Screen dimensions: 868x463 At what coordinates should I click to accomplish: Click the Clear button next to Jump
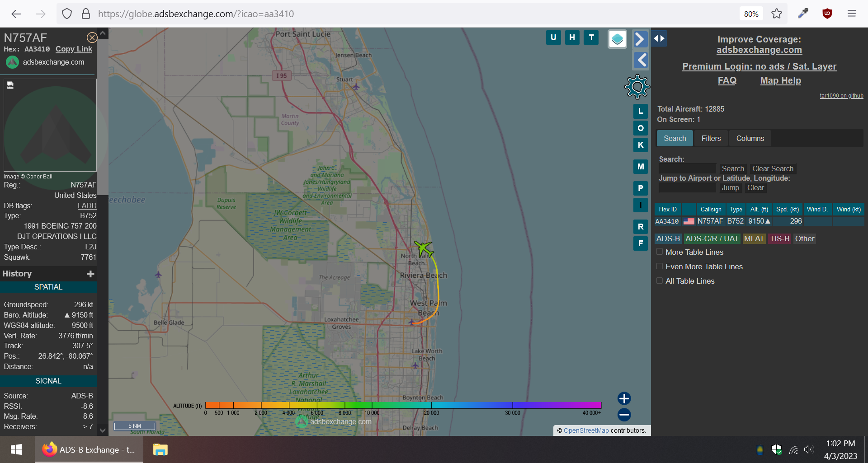[755, 187]
